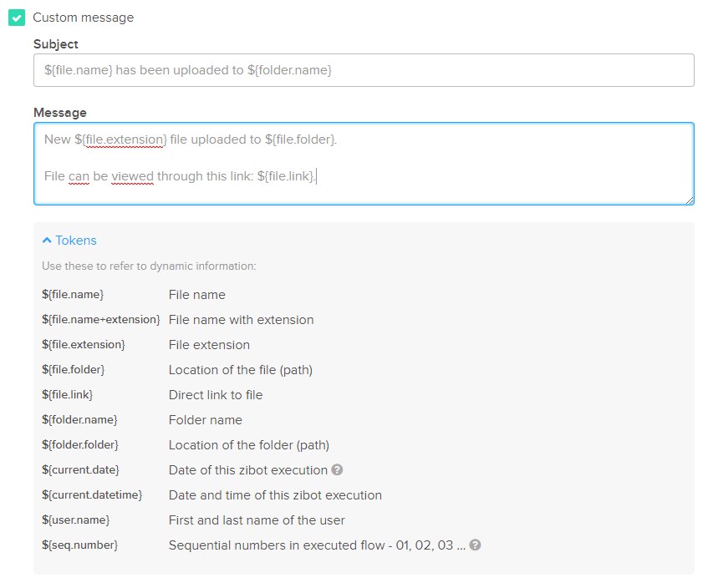Focus the Message text area

364,164
